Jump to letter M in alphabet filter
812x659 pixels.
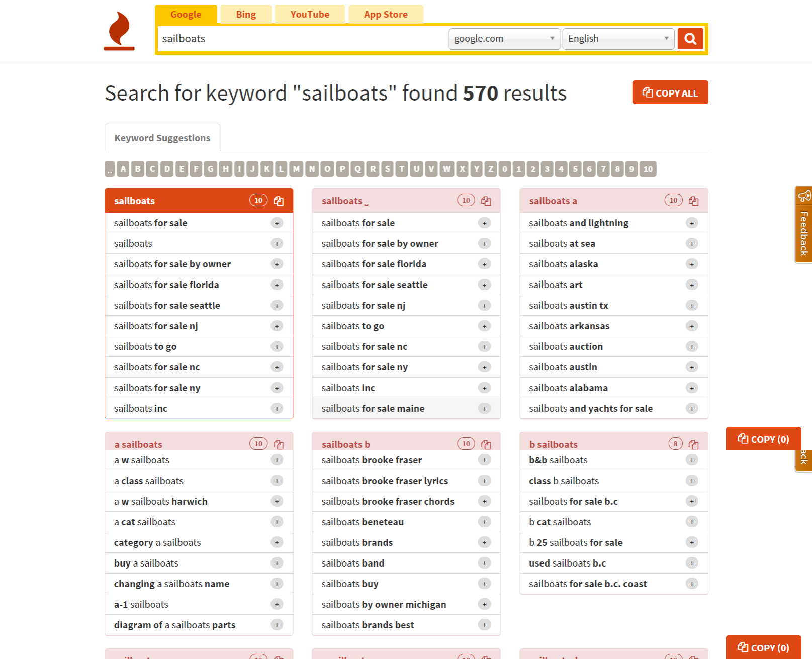point(297,169)
